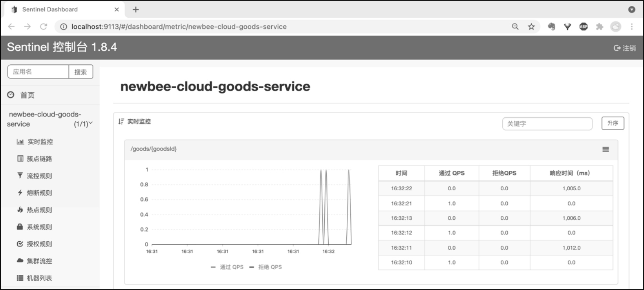
Task: Click the browser profile avatar
Action: pos(616,26)
